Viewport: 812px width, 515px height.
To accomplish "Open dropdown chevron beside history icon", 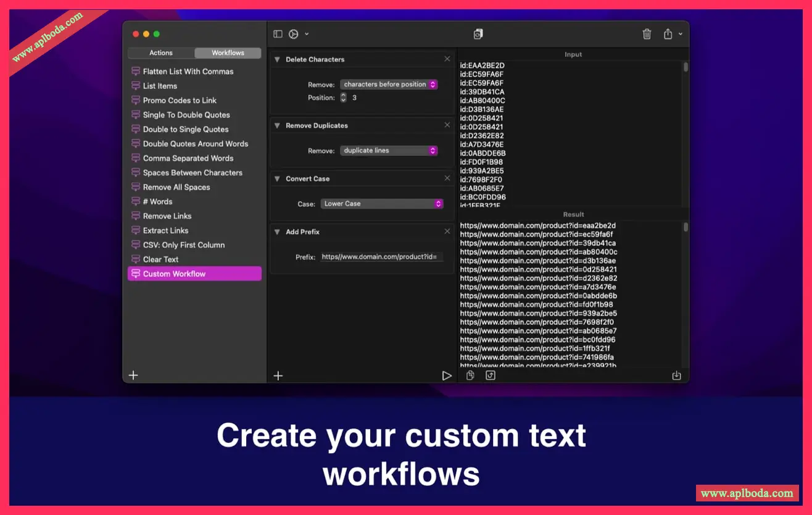I will [307, 34].
